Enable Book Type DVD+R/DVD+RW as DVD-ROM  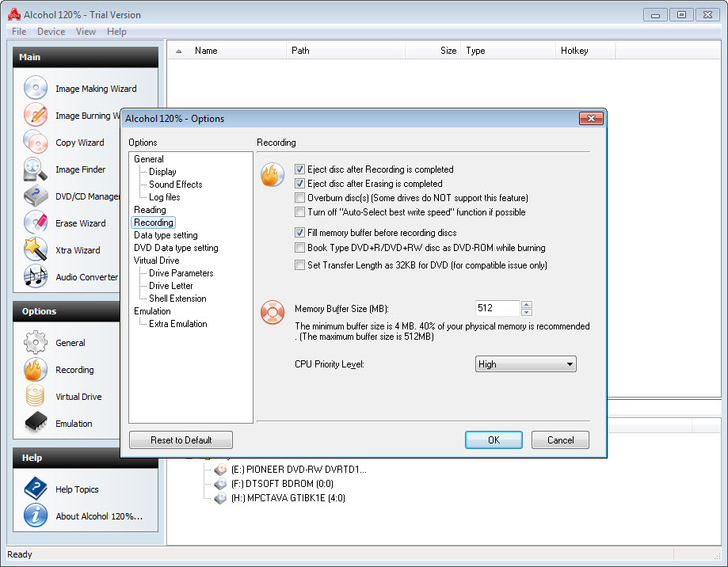click(x=300, y=248)
